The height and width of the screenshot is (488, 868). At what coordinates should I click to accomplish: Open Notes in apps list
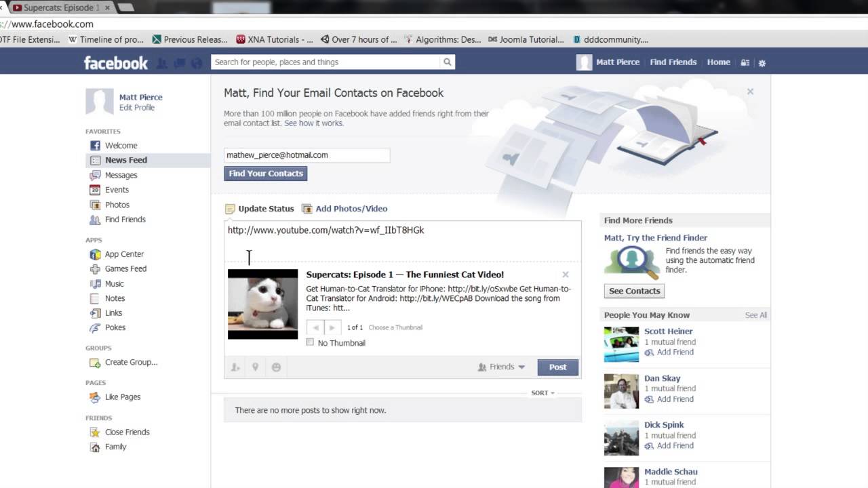coord(115,298)
